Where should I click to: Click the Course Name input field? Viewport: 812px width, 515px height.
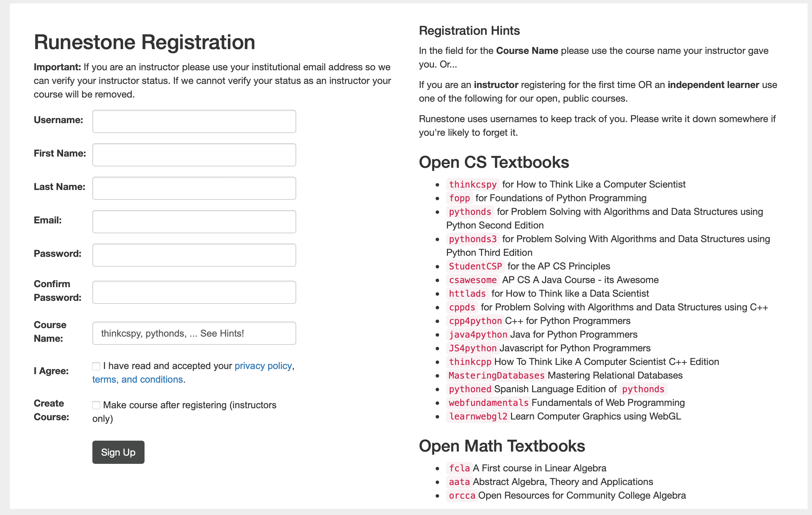pyautogui.click(x=194, y=333)
